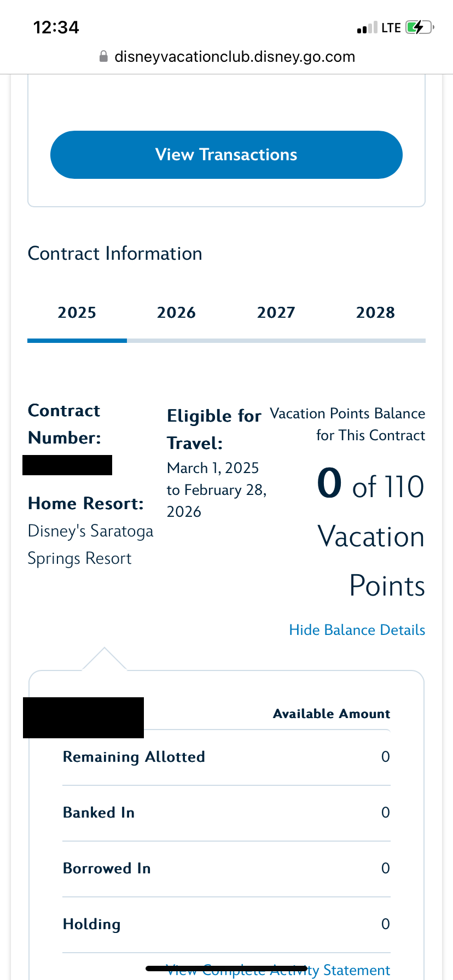Tap the battery charging icon
The width and height of the screenshot is (453, 980).
(x=419, y=27)
